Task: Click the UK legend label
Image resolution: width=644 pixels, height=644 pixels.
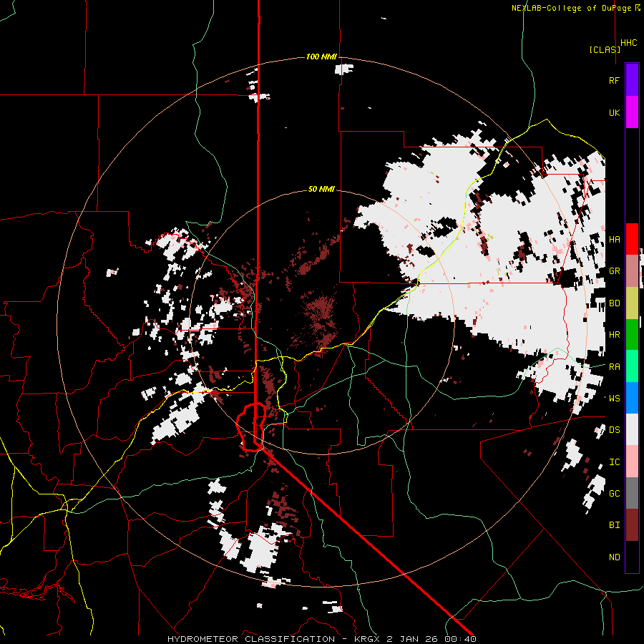Action: pos(615,112)
